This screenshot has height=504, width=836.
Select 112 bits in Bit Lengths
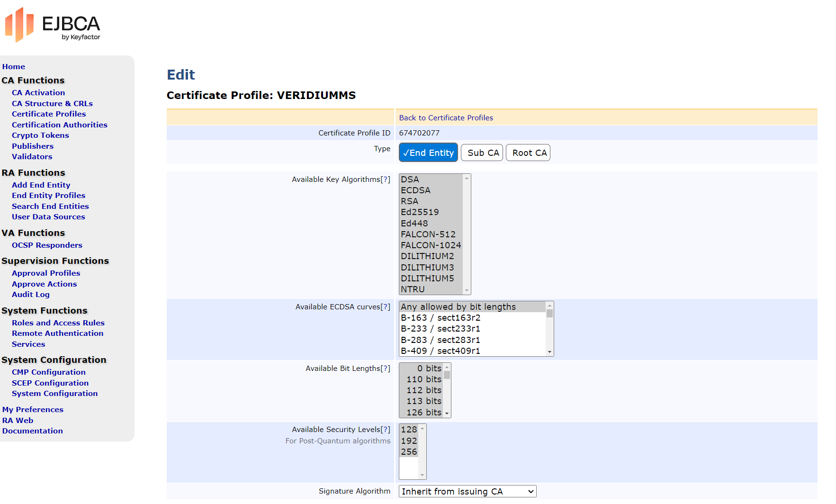pyautogui.click(x=423, y=390)
